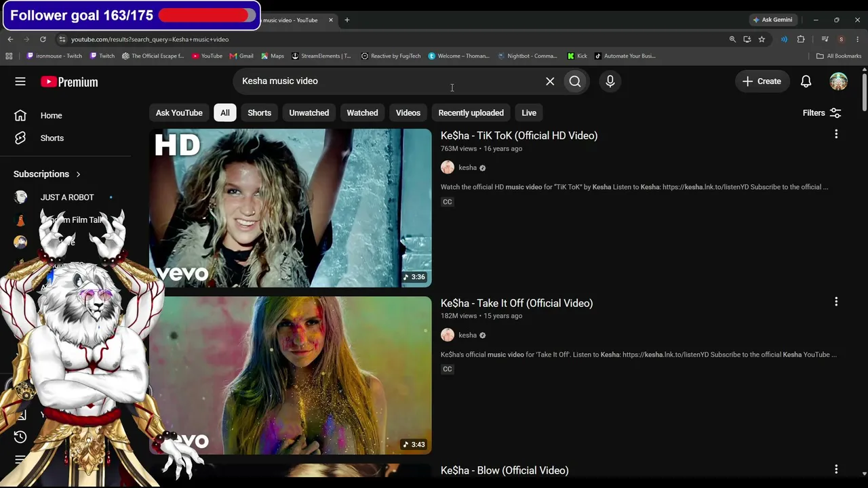This screenshot has height=488, width=868.
Task: Open Kick bookmark
Action: pyautogui.click(x=577, y=56)
